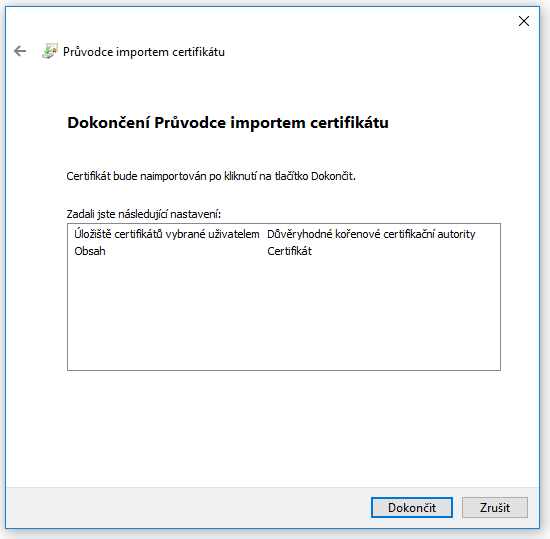This screenshot has width=550, height=539.
Task: Click the word Dokončit in the instruction sentence
Action: 333,176
